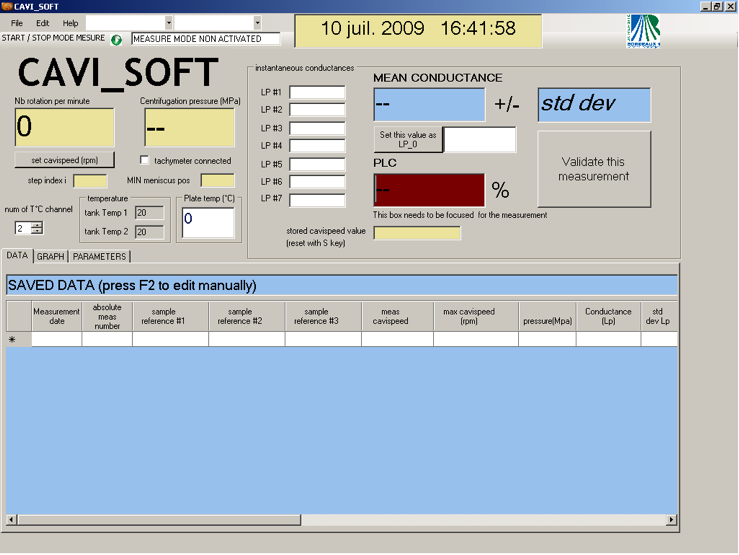739x555 pixels.
Task: Open the Edit menu
Action: tap(42, 22)
